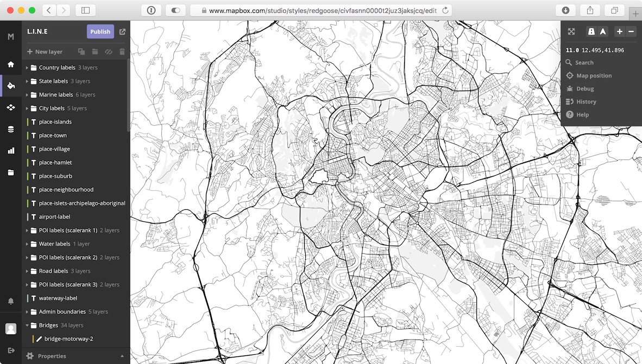Open the Tilesets database icon in the sidebar
The height and width of the screenshot is (364, 642).
(x=11, y=129)
